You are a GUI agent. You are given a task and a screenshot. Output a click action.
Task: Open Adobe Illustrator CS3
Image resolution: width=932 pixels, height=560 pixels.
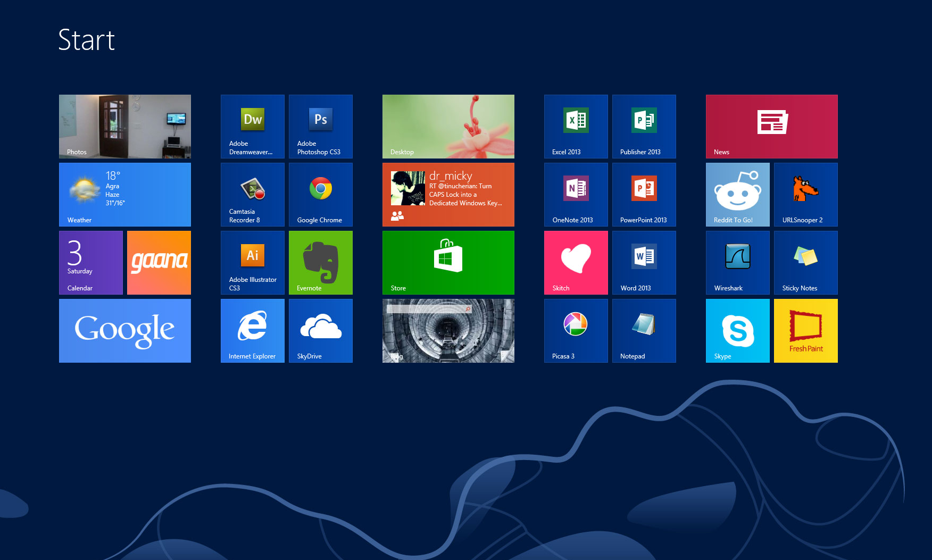(x=253, y=263)
